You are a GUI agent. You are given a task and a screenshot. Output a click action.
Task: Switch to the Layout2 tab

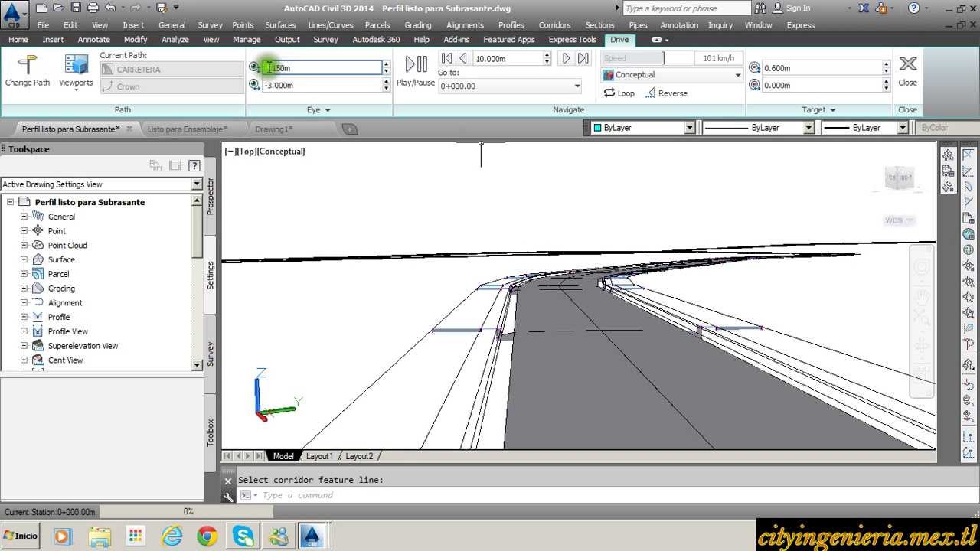pos(359,456)
